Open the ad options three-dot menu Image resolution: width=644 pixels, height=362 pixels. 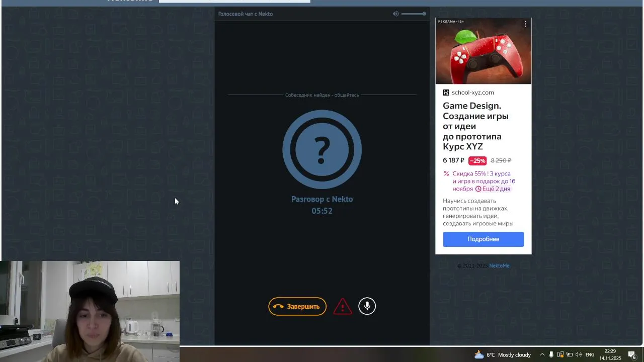tap(525, 24)
